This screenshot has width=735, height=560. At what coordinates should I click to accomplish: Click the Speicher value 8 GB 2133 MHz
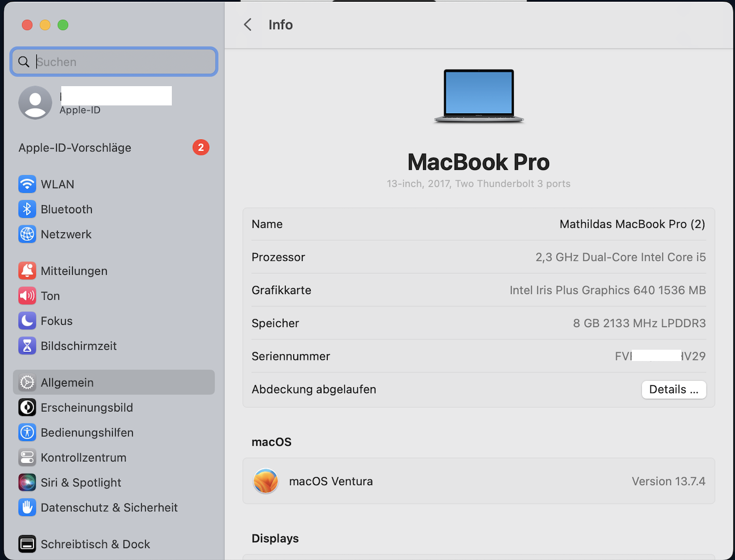pyautogui.click(x=639, y=323)
